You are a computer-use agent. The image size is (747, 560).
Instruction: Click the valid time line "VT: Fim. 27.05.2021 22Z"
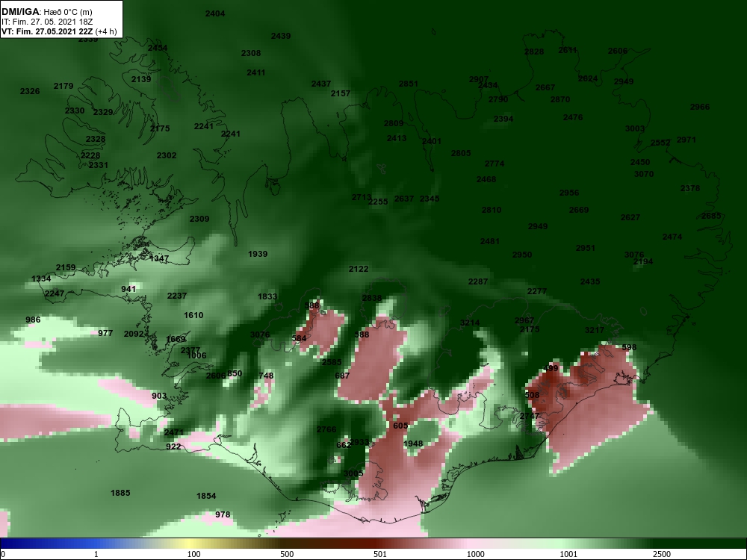click(47, 32)
